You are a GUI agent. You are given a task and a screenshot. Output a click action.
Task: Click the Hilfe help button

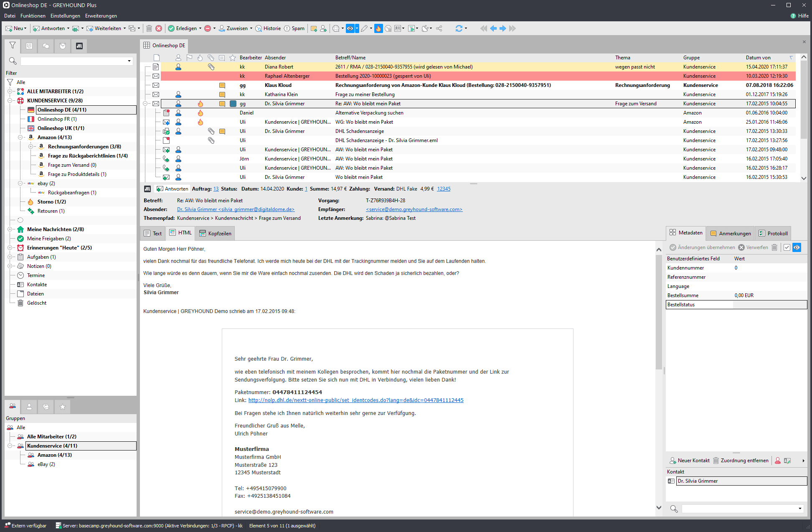(x=799, y=16)
